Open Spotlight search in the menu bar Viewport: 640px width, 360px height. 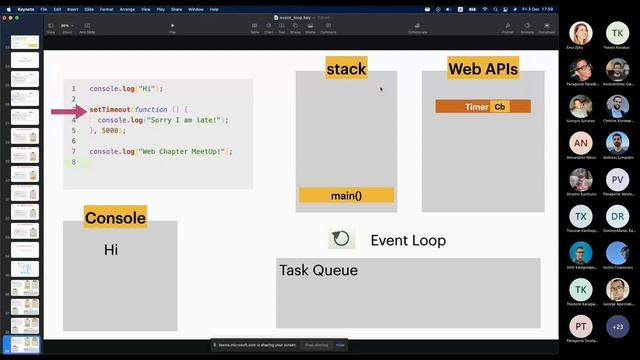point(495,9)
